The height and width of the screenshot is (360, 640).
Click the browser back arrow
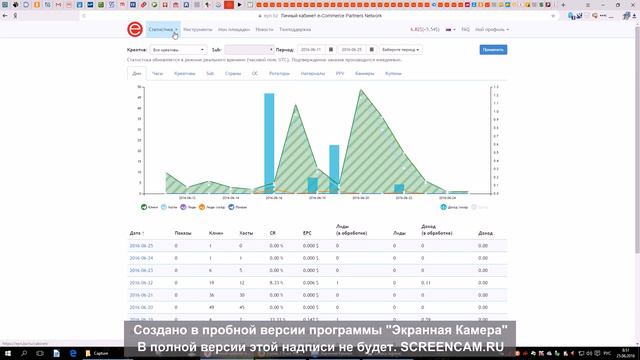pyautogui.click(x=5, y=16)
